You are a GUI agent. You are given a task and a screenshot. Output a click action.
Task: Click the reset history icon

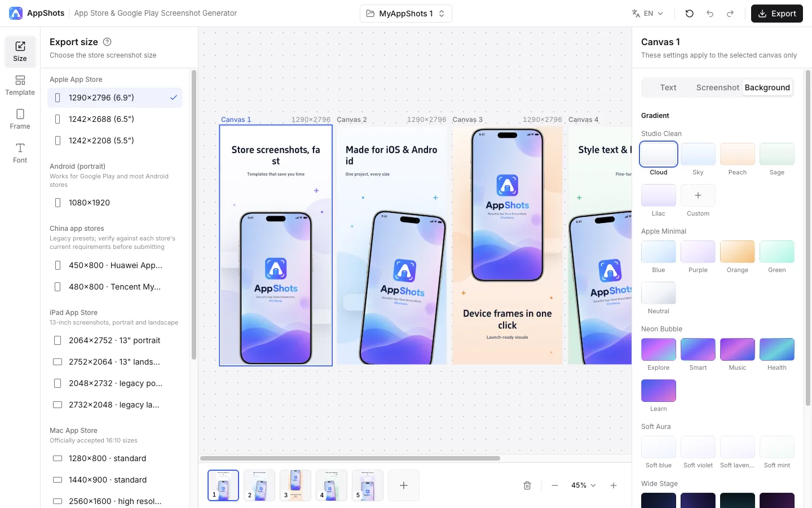pyautogui.click(x=689, y=14)
